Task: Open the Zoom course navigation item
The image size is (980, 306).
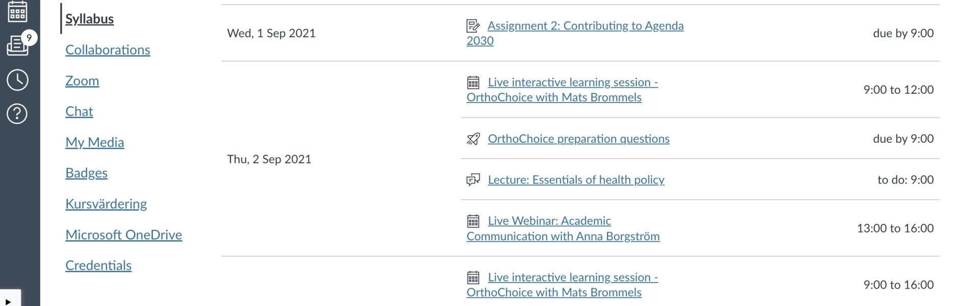Action: (x=82, y=81)
